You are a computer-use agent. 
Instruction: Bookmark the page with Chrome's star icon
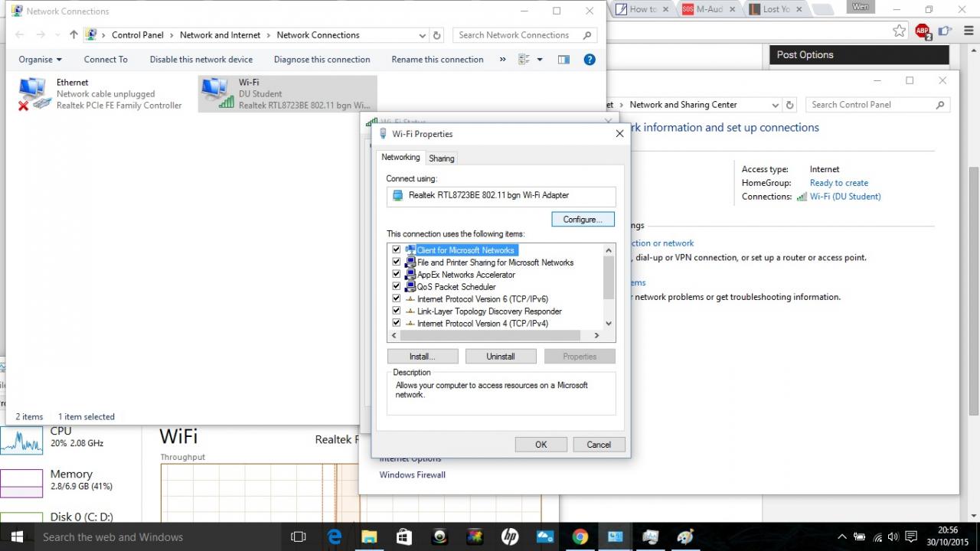[900, 31]
